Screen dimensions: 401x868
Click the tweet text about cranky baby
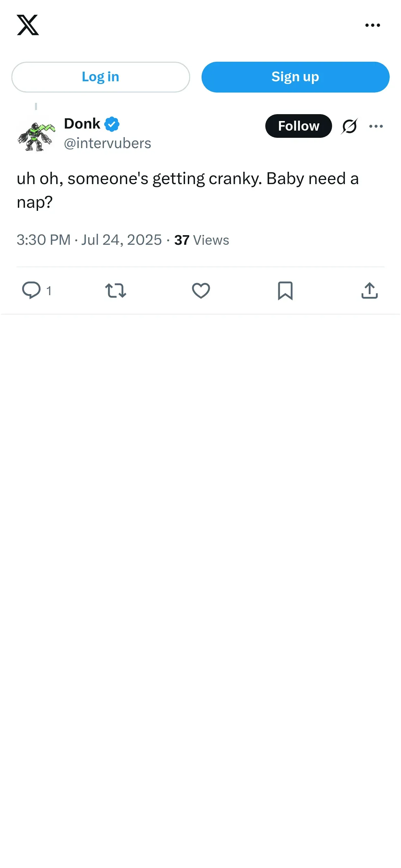pyautogui.click(x=187, y=190)
